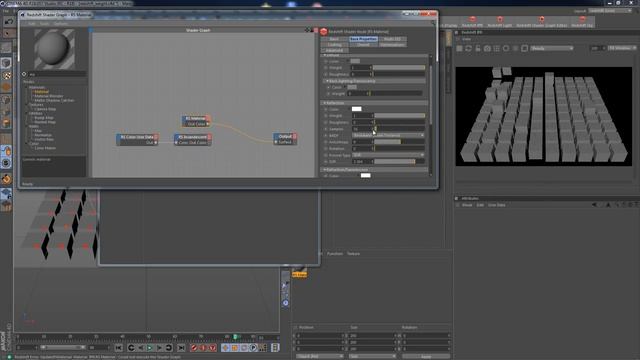Toggle the Reflection IOR animation dot
Viewport: 640px width, 360px height.
click(326, 162)
